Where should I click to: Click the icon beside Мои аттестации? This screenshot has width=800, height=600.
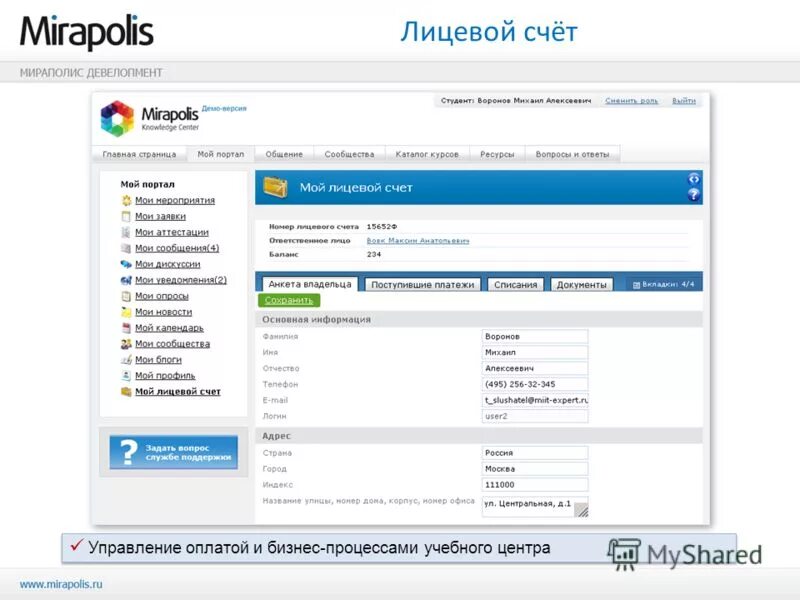[x=126, y=232]
